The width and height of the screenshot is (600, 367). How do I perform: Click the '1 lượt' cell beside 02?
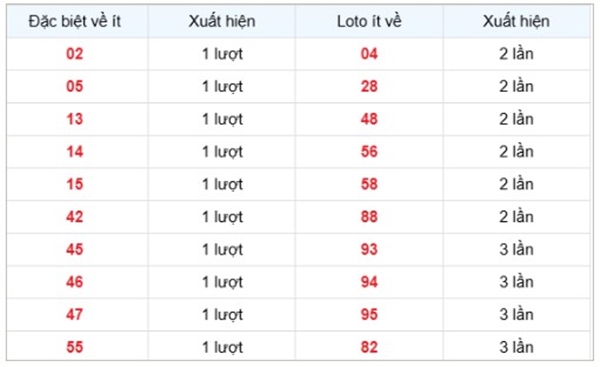(x=222, y=54)
